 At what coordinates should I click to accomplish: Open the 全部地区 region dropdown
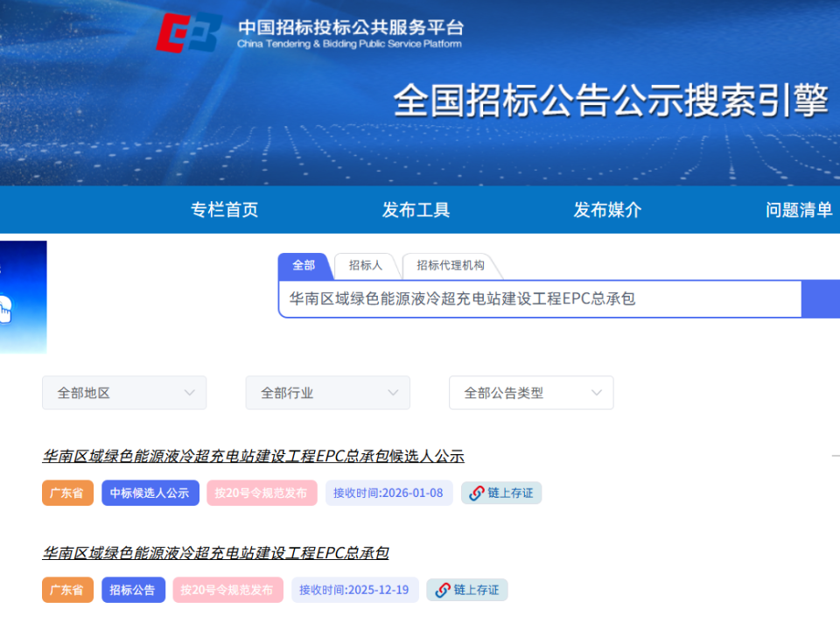[124, 393]
